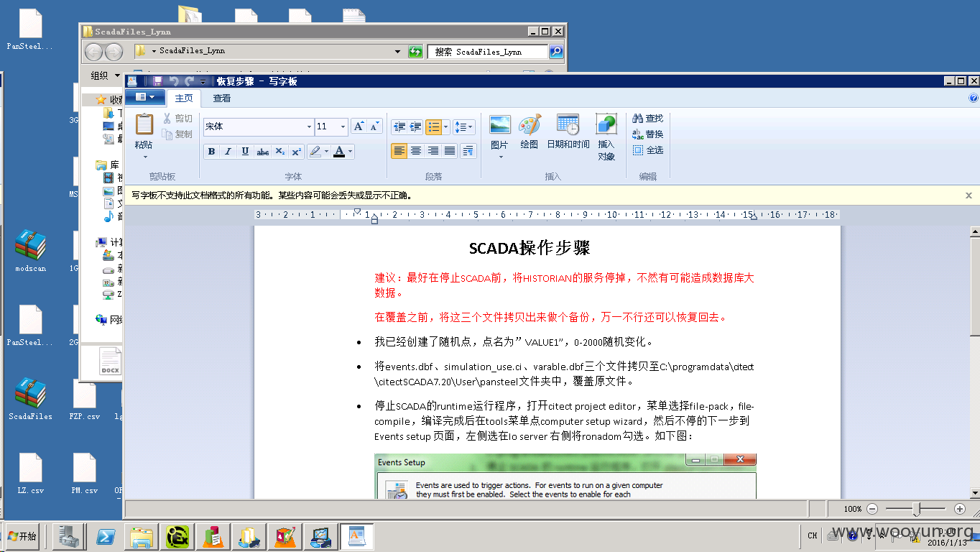Click the Decrease indent button

point(399,127)
